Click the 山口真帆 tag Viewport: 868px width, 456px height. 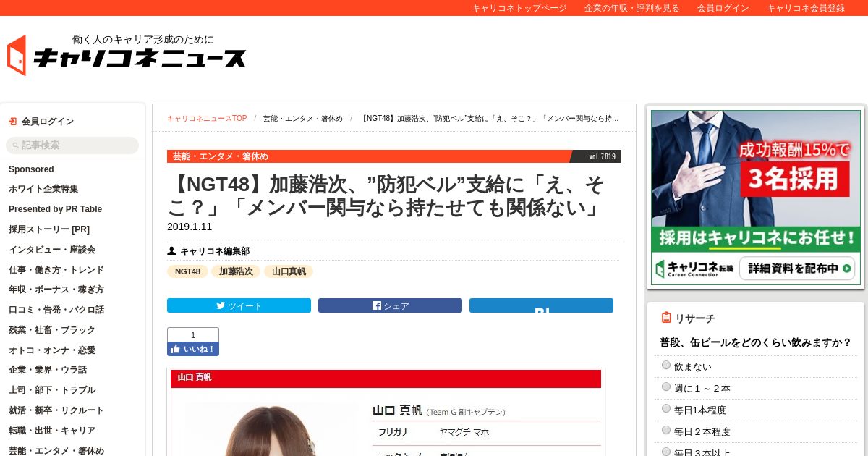289,271
